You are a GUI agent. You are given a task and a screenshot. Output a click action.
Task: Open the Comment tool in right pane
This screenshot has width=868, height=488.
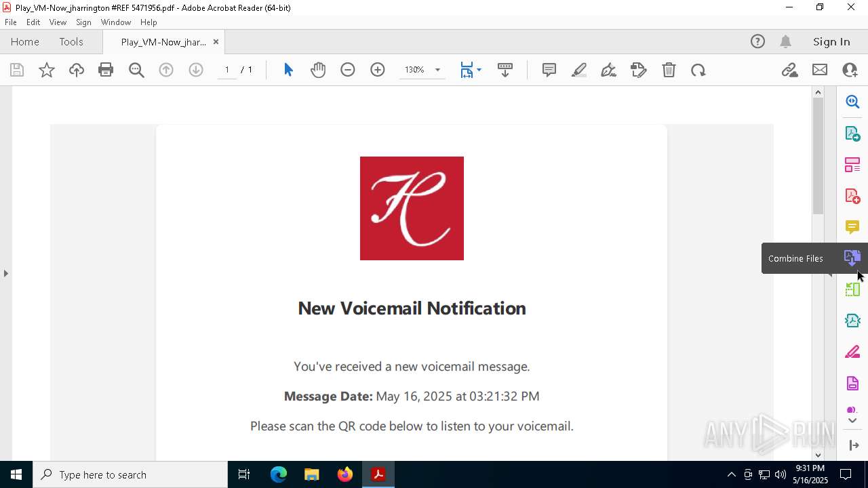852,227
